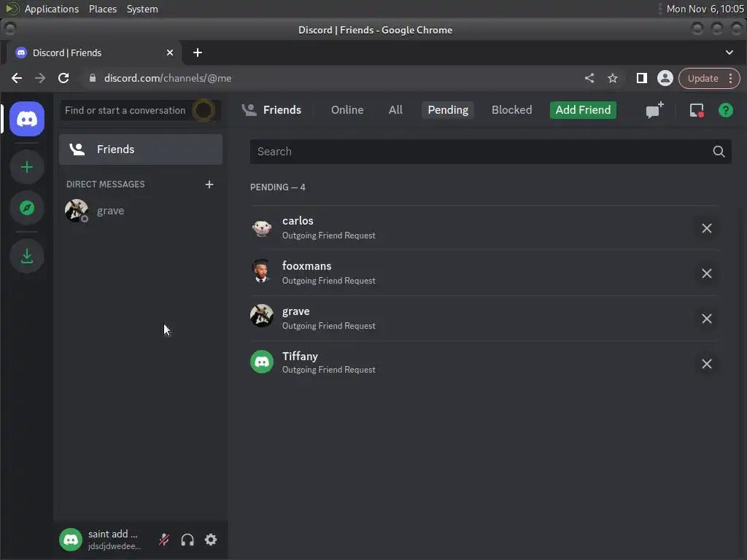Click the PENDING — 4 header
The width and height of the screenshot is (747, 560).
click(x=278, y=187)
